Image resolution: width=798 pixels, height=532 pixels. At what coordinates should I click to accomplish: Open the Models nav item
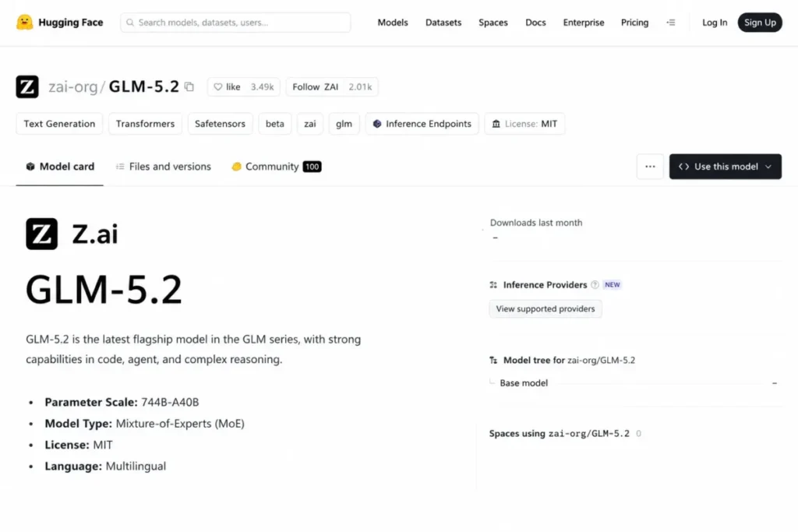tap(393, 23)
